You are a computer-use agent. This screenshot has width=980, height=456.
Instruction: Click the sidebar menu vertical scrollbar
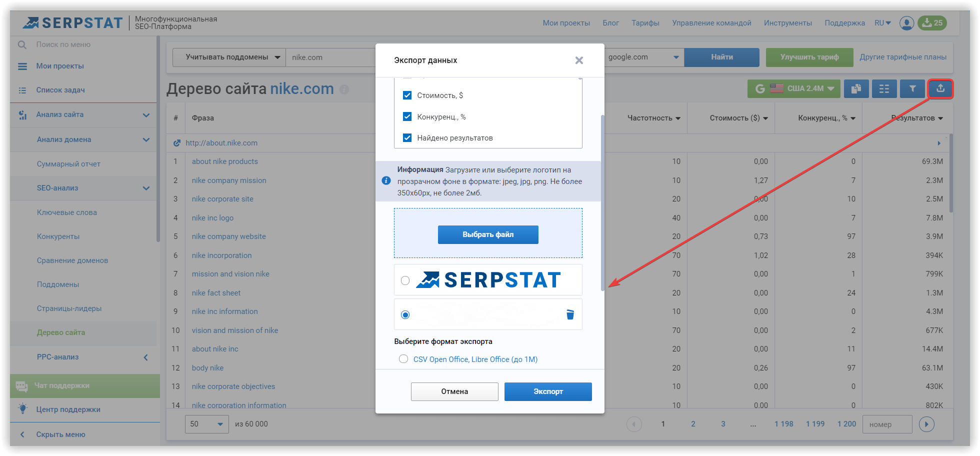click(158, 140)
